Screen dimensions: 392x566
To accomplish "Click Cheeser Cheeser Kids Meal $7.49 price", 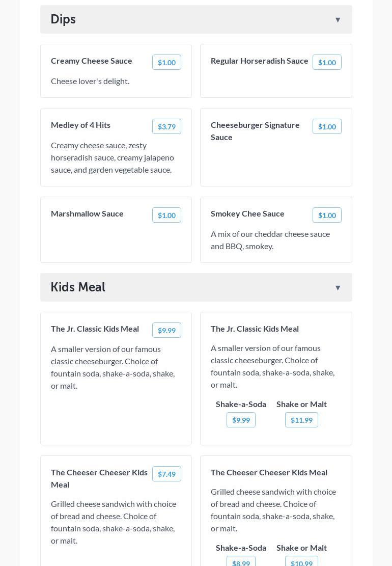I will click(166, 474).
